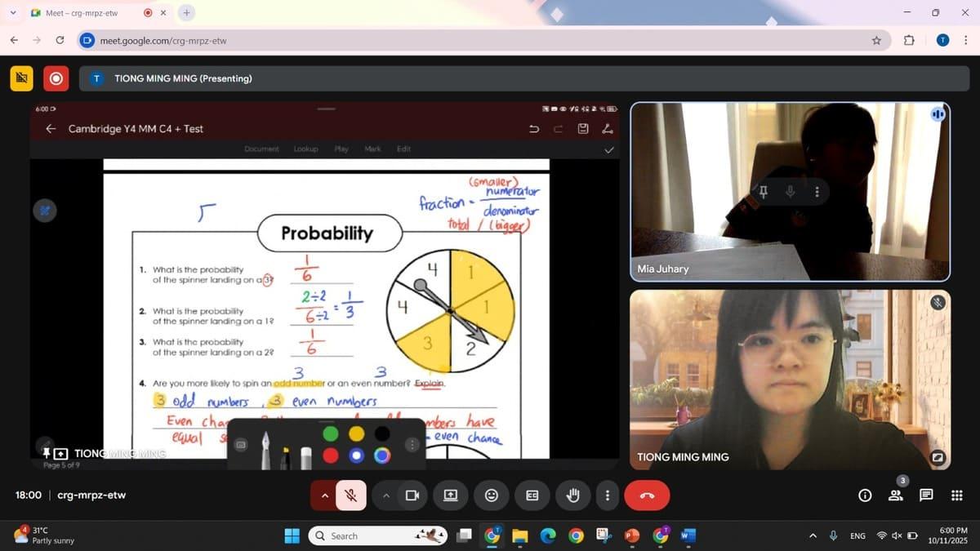Send a reaction with emoji icon
Viewport: 980px width, 551px height.
(x=492, y=495)
